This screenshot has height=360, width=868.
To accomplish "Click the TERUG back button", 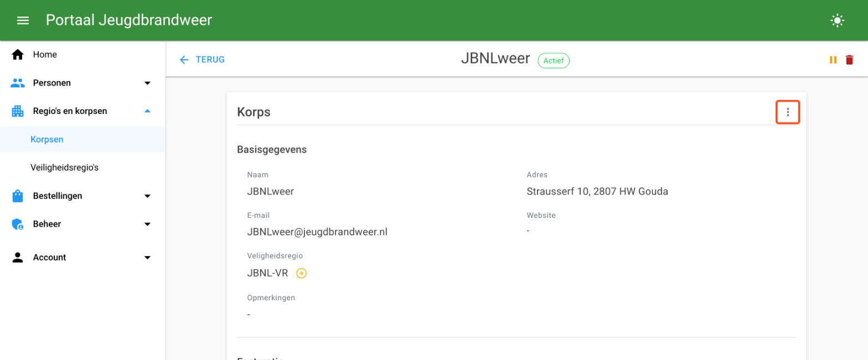I will 202,60.
